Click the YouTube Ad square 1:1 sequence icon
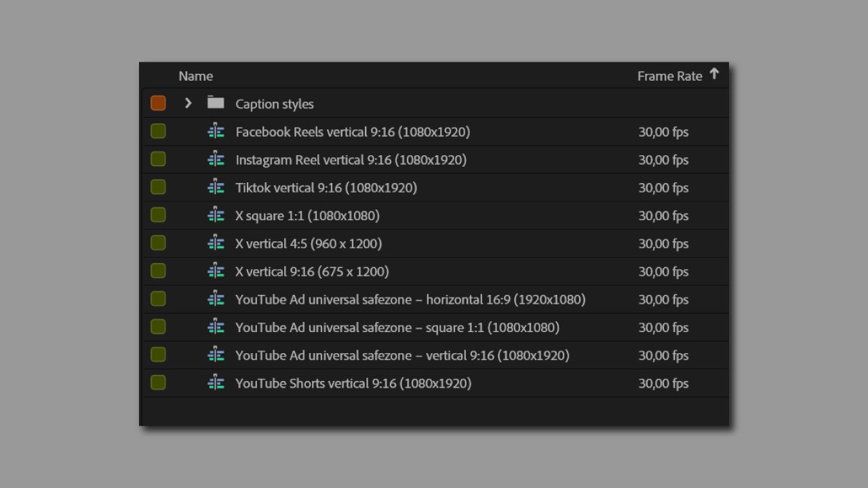Screen dimensions: 868x488 point(216,327)
